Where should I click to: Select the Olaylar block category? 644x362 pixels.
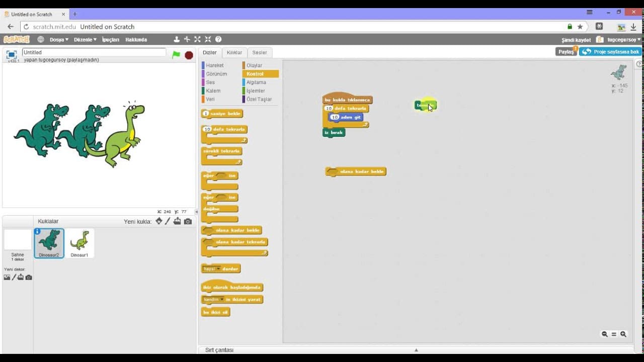(x=255, y=65)
